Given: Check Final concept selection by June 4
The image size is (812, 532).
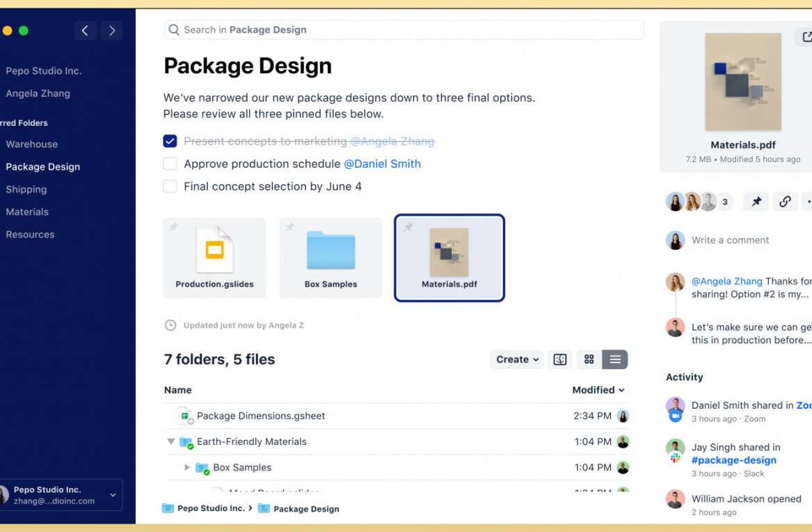Looking at the screenshot, I should coord(170,186).
